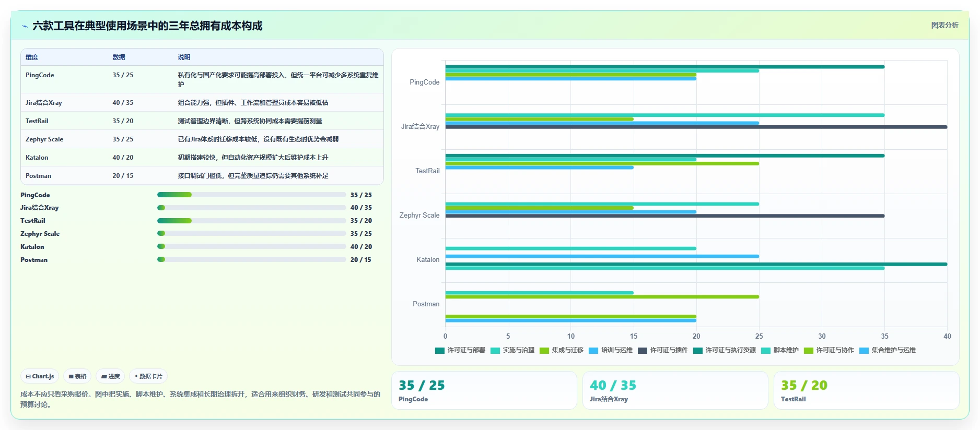Toggle the 许可证与部署 legend item
The image size is (980, 430).
pyautogui.click(x=460, y=350)
